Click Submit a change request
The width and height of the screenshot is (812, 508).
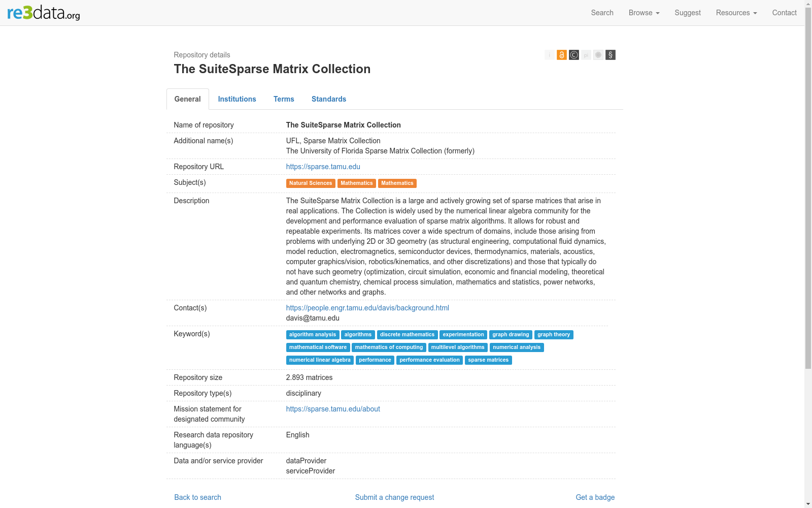pos(395,497)
